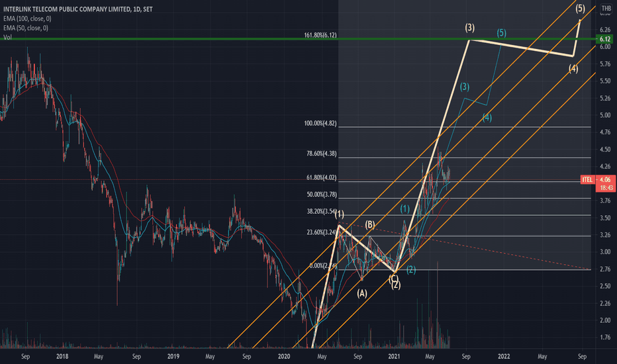Click the teal wave (1) label
Viewport: 617px width, 364px height.
[405, 208]
